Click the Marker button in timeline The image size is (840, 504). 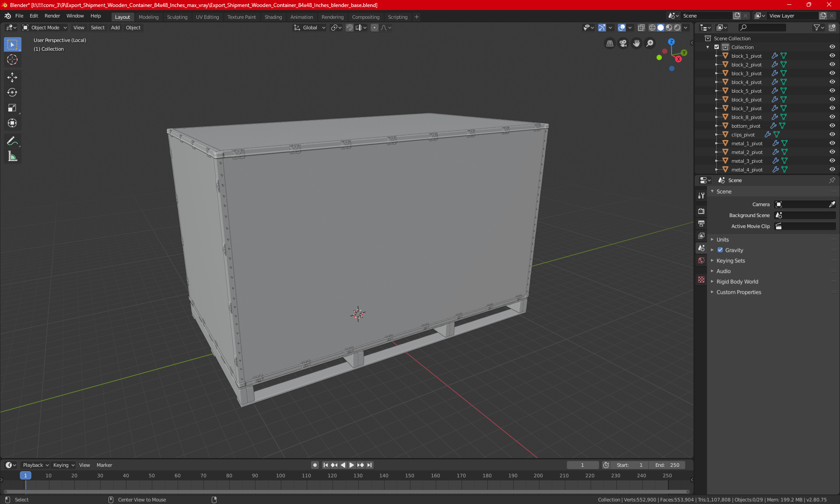point(104,465)
